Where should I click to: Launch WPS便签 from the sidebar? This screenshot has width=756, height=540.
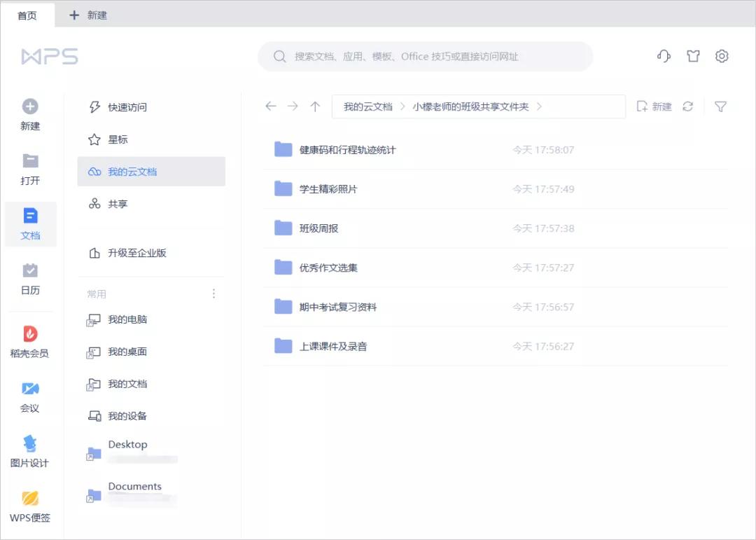point(29,506)
